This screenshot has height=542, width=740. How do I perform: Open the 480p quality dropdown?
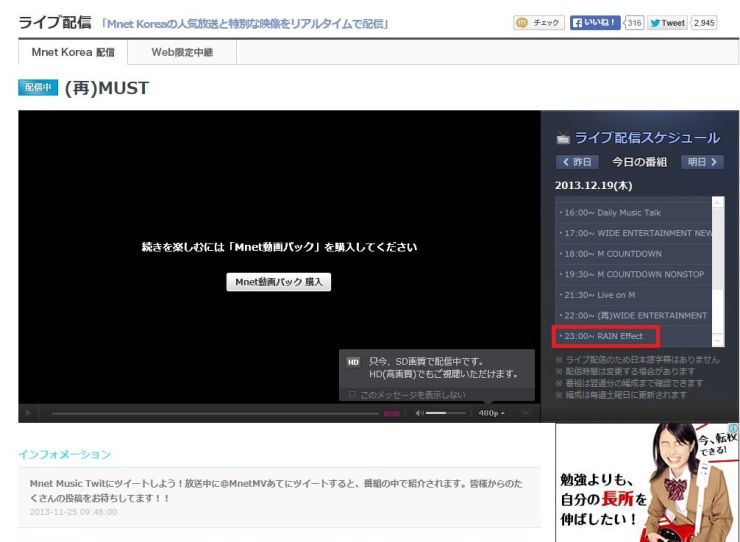tap(491, 413)
